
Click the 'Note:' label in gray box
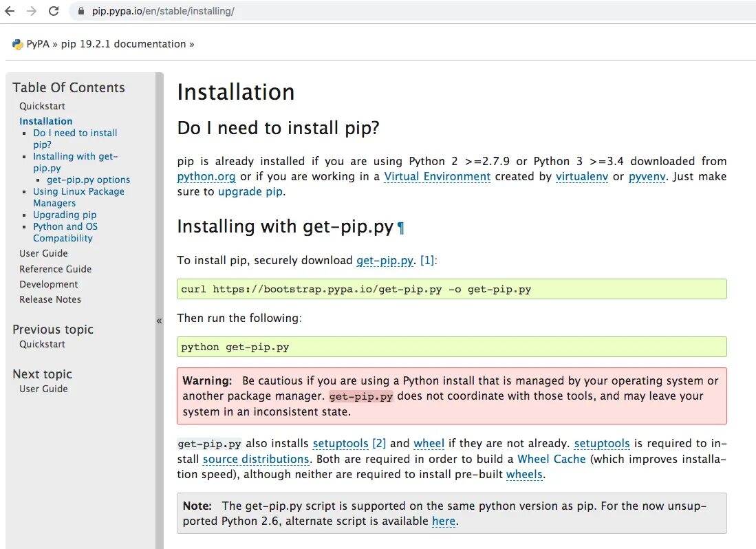coord(197,506)
